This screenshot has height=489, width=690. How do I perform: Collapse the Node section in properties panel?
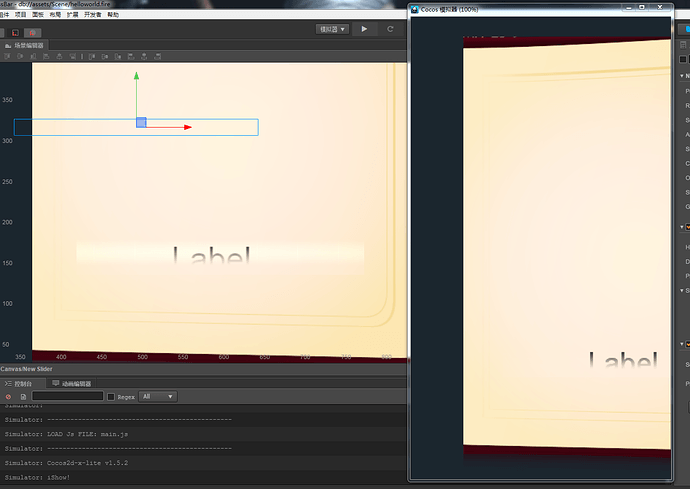click(682, 76)
